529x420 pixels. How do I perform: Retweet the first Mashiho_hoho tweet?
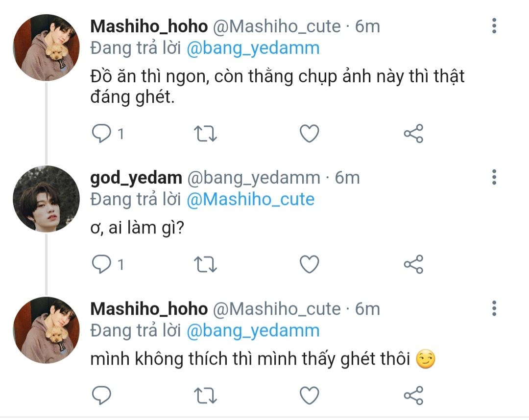[206, 133]
